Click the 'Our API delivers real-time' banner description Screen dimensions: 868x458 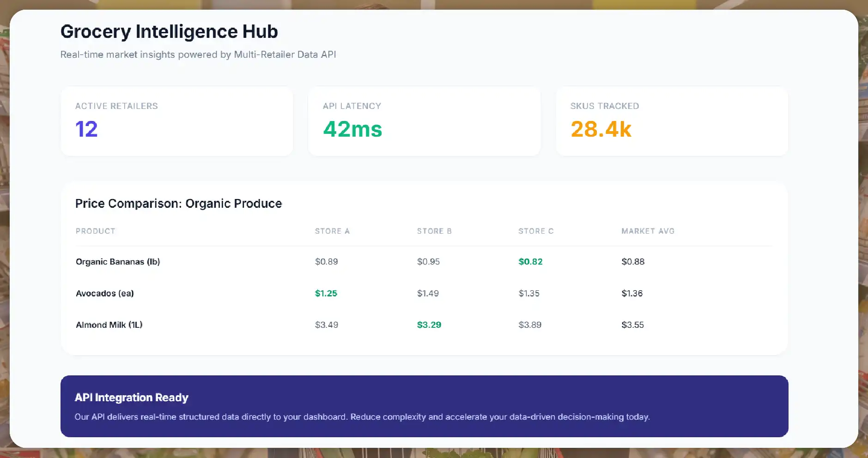pos(362,417)
